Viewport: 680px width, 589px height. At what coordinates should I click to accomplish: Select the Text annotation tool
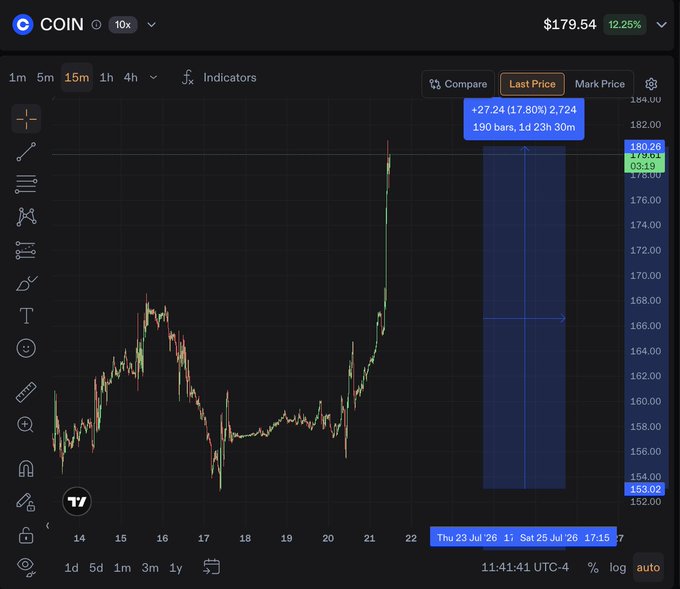[26, 316]
